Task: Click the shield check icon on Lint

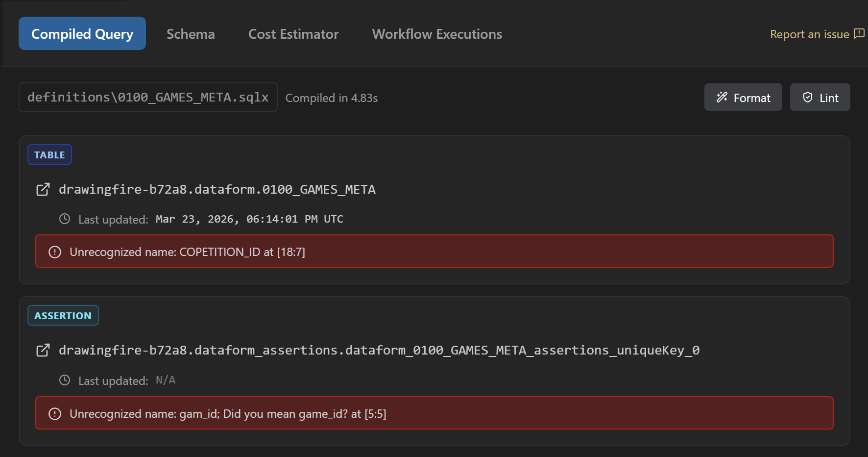Action: pos(808,97)
